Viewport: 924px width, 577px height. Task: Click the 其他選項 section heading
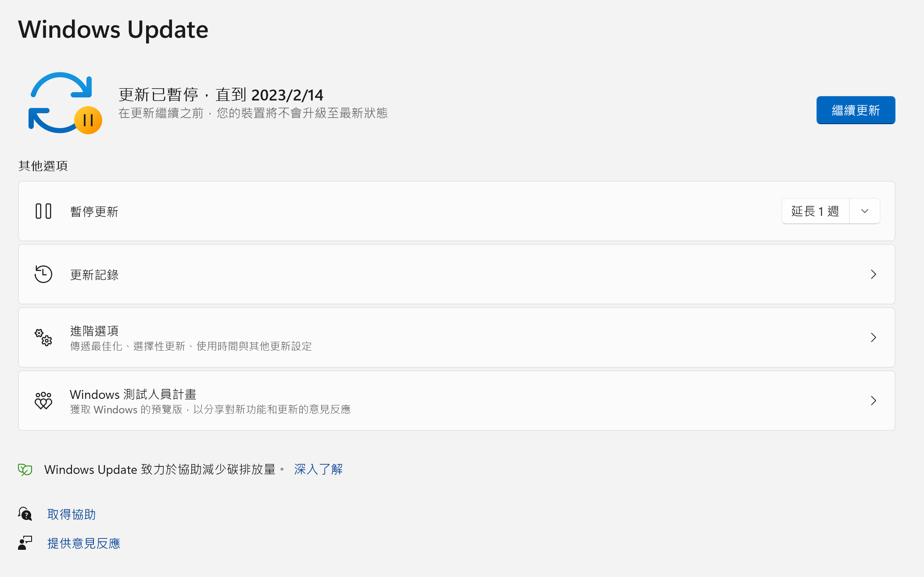(43, 166)
